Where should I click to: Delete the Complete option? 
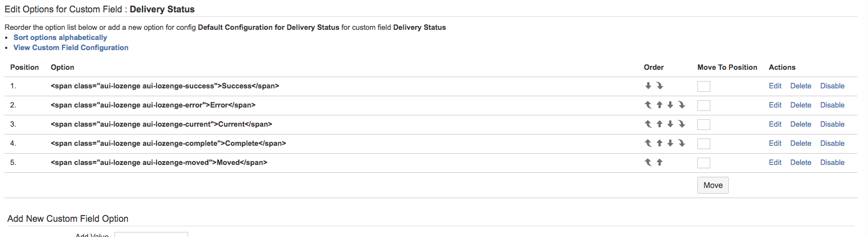(800, 144)
